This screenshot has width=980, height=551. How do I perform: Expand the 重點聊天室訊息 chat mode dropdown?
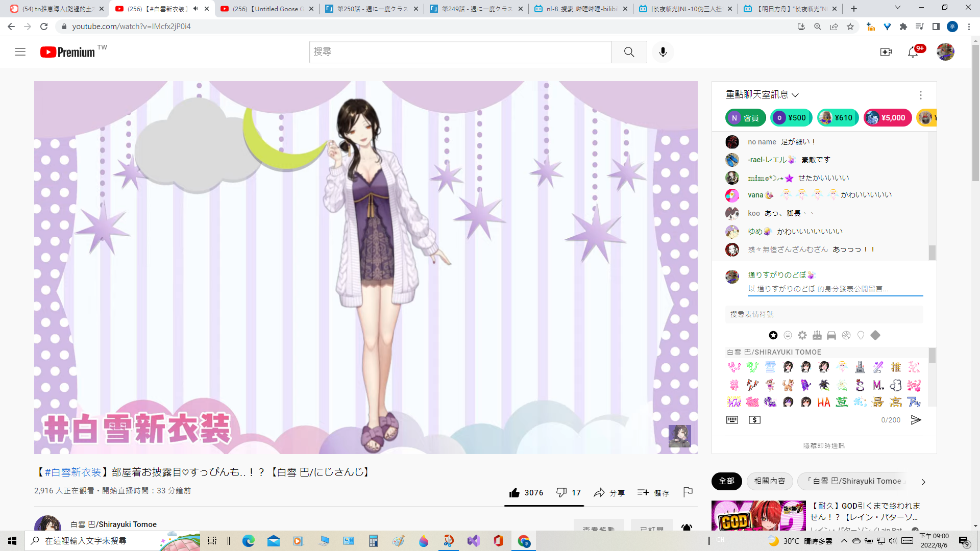[763, 95]
